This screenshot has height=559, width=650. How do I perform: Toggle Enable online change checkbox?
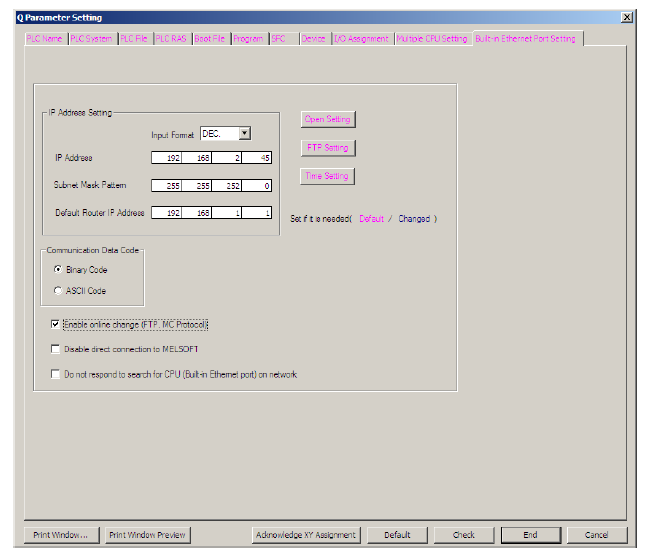click(x=55, y=325)
